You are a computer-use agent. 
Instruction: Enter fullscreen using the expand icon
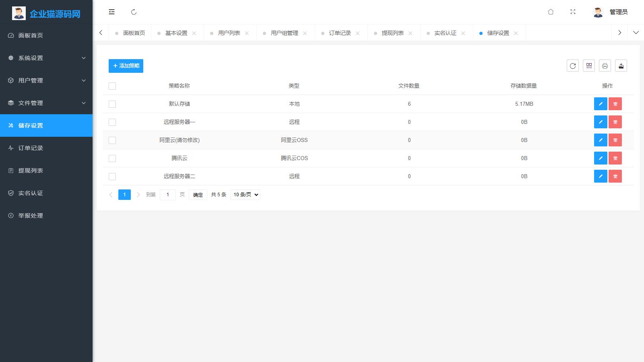[573, 12]
